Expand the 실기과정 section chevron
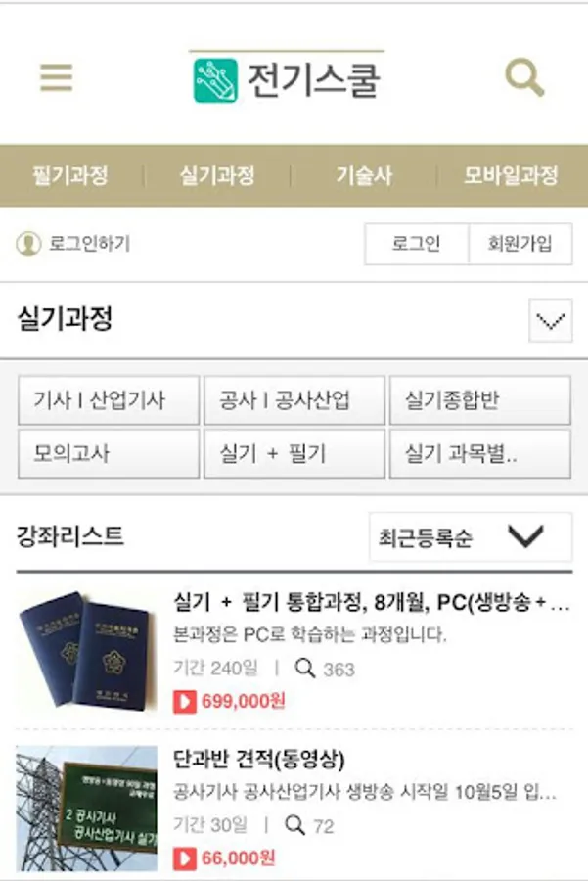Viewport: 588px width, 881px height. point(551,321)
